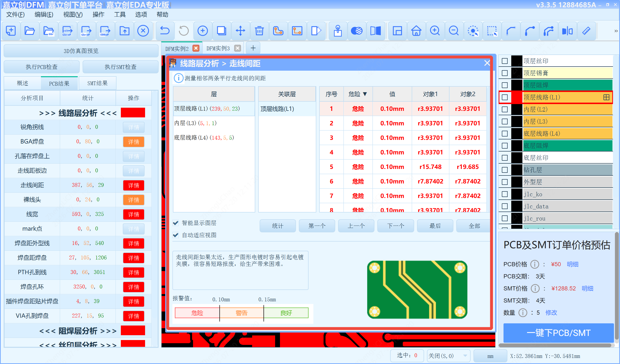This screenshot has width=620, height=364.
Task: Add a new tab with the plus
Action: [253, 48]
